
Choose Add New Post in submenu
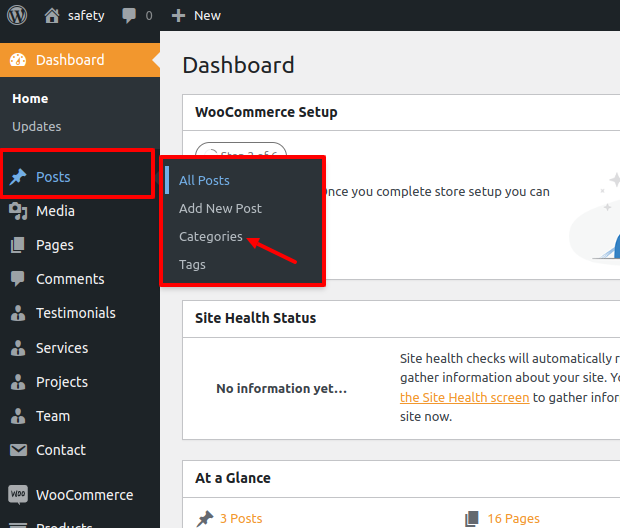220,209
